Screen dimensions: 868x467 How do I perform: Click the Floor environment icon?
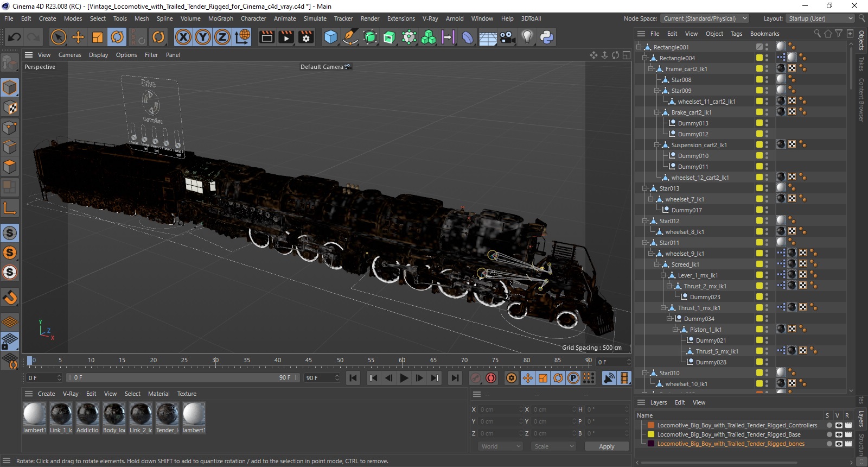(488, 37)
